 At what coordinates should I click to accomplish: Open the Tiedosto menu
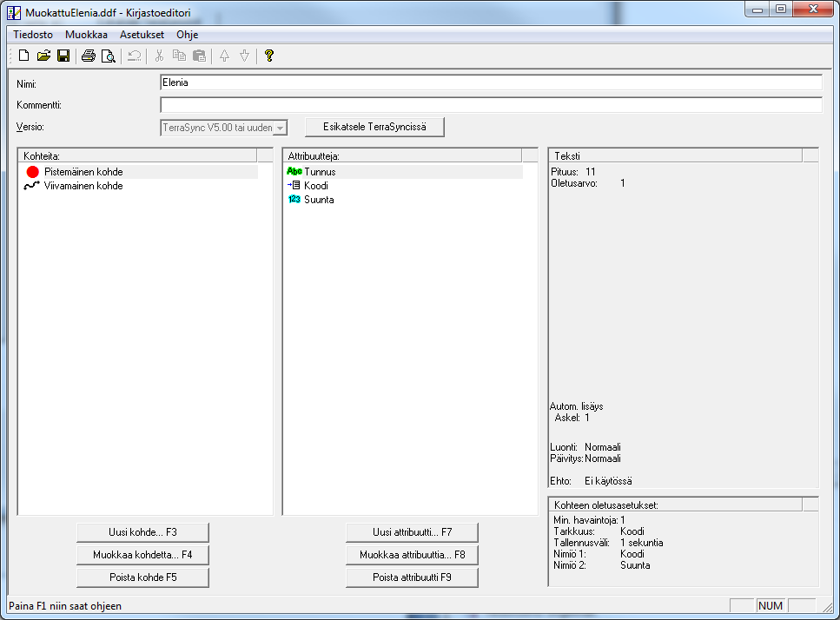click(x=33, y=35)
